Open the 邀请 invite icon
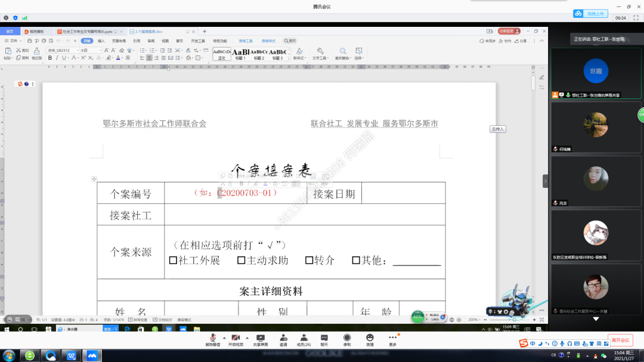644x362 pixels. click(283, 339)
